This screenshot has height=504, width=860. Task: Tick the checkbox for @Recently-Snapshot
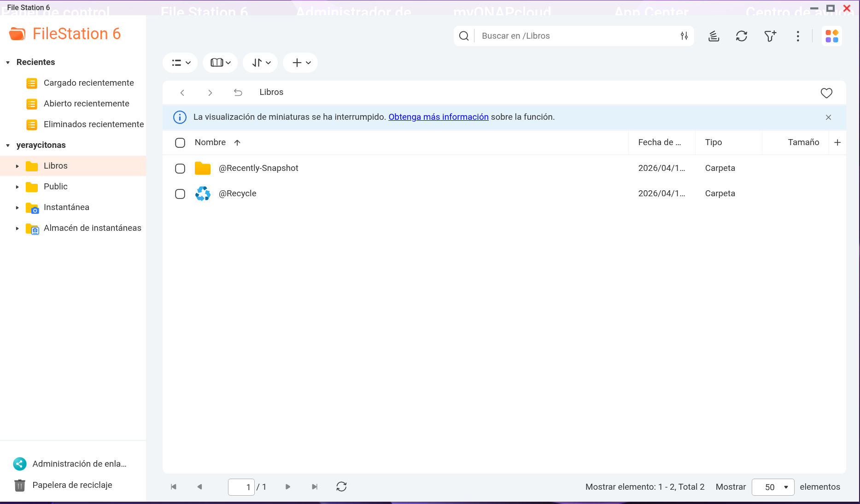(x=180, y=169)
